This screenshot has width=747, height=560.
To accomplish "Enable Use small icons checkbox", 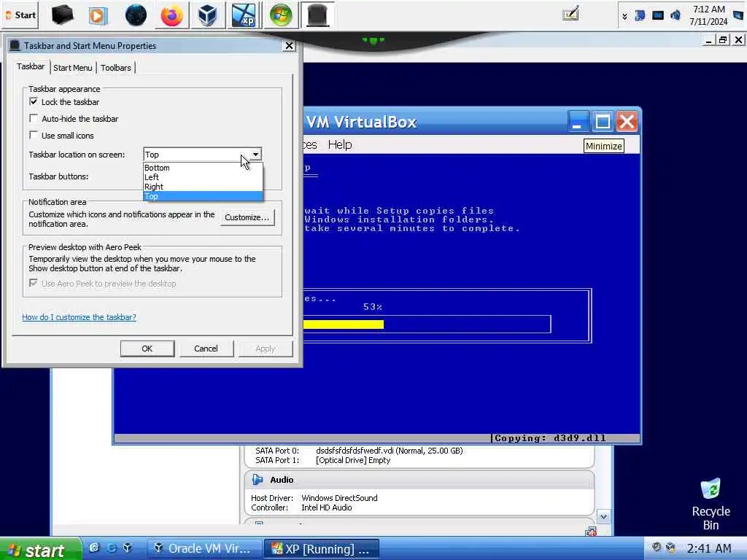I will coord(34,135).
